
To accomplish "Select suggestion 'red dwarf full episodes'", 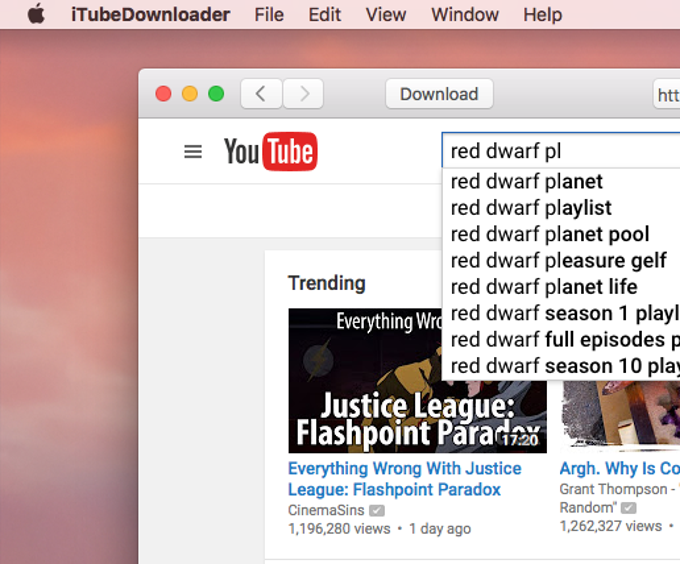I will [x=561, y=340].
